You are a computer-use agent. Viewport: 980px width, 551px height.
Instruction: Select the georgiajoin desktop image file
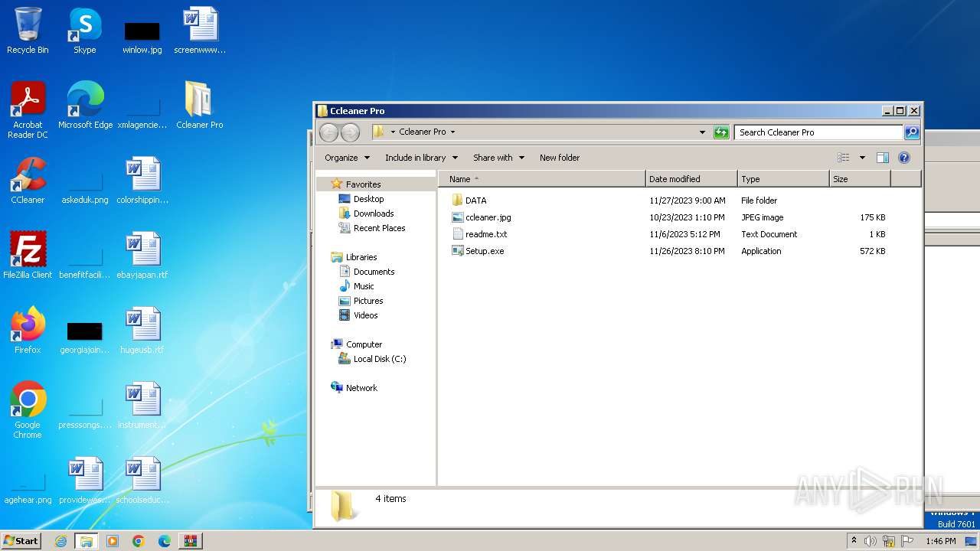tap(85, 337)
